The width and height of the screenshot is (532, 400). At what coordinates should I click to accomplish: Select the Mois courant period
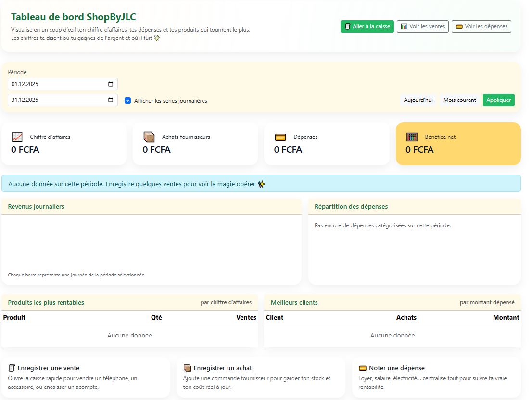[459, 100]
